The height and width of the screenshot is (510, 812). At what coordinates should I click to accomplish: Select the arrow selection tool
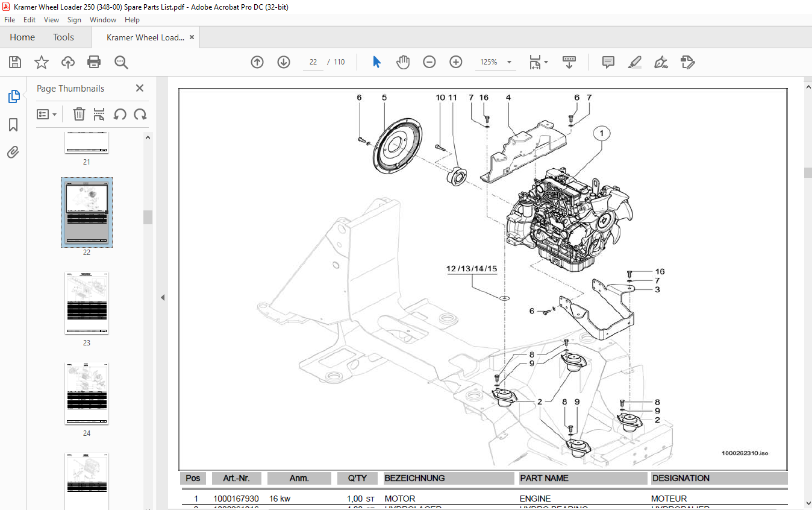pos(376,62)
